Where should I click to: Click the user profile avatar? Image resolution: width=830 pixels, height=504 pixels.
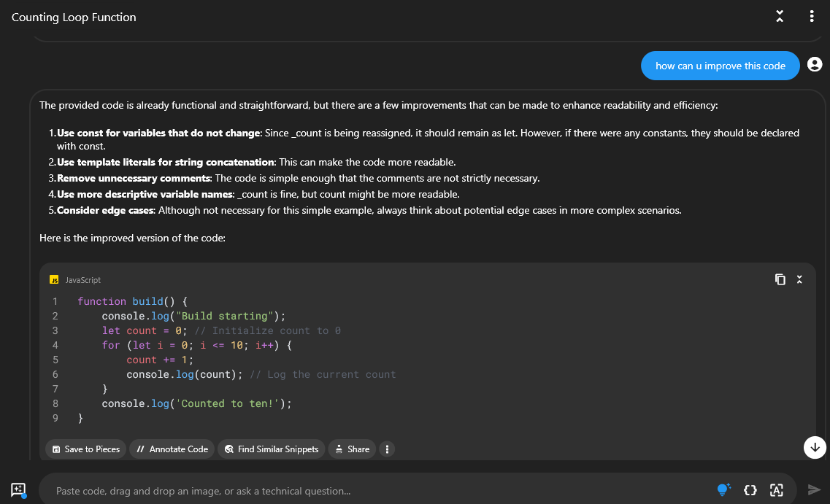pos(815,64)
